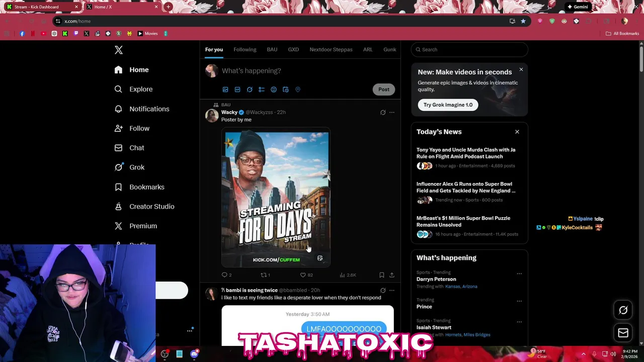Select the GXD timeline tab

click(x=293, y=49)
